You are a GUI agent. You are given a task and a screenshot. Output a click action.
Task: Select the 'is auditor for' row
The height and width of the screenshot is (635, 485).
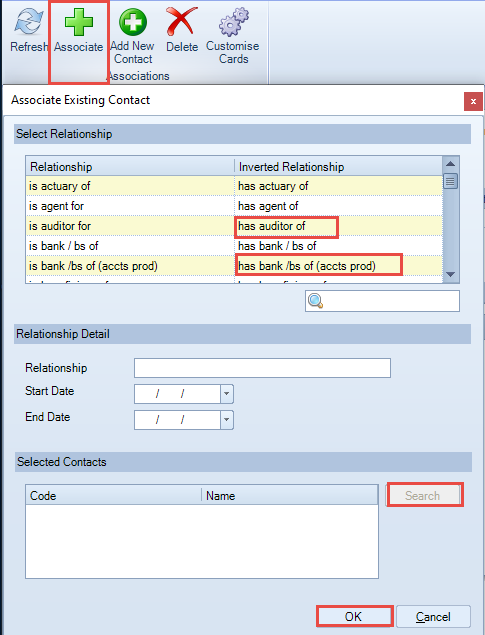(234, 226)
